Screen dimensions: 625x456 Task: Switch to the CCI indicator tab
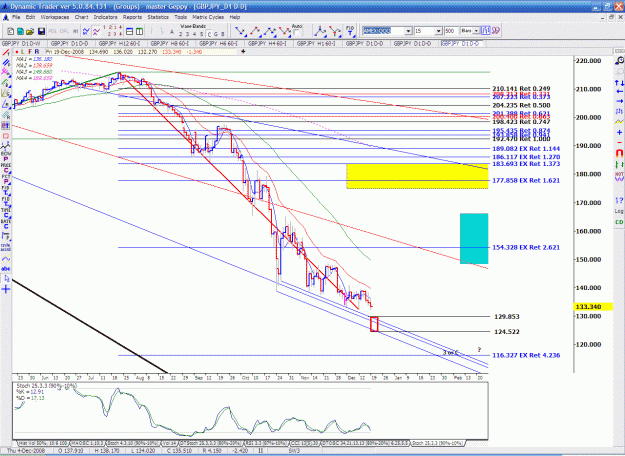305,443
